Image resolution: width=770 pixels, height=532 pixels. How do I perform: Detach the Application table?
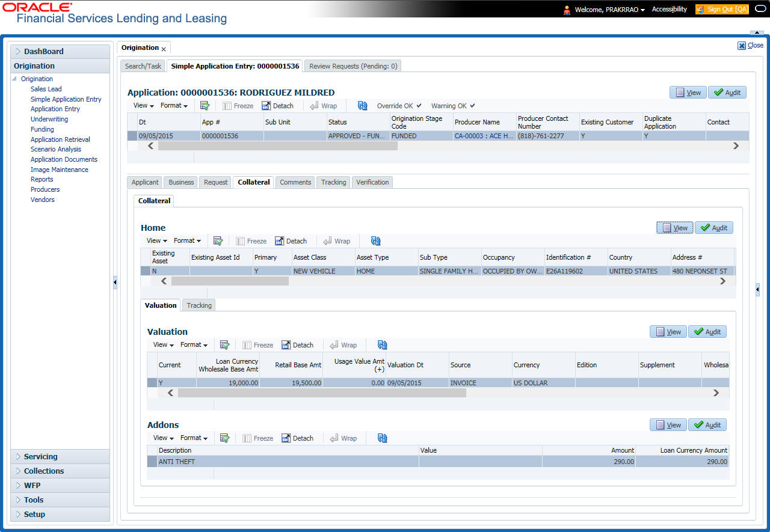(277, 106)
